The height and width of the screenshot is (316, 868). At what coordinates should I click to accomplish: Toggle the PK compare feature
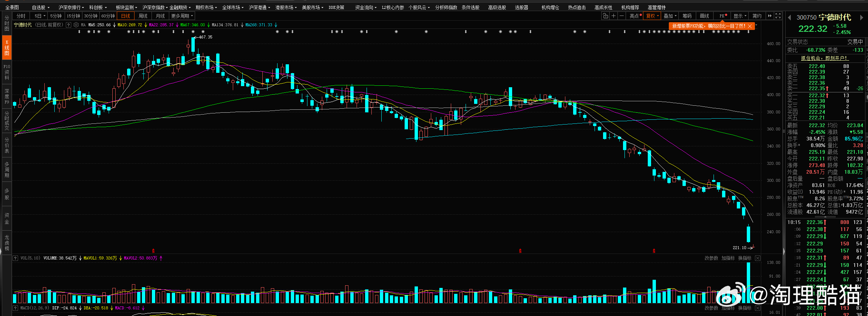point(722,16)
